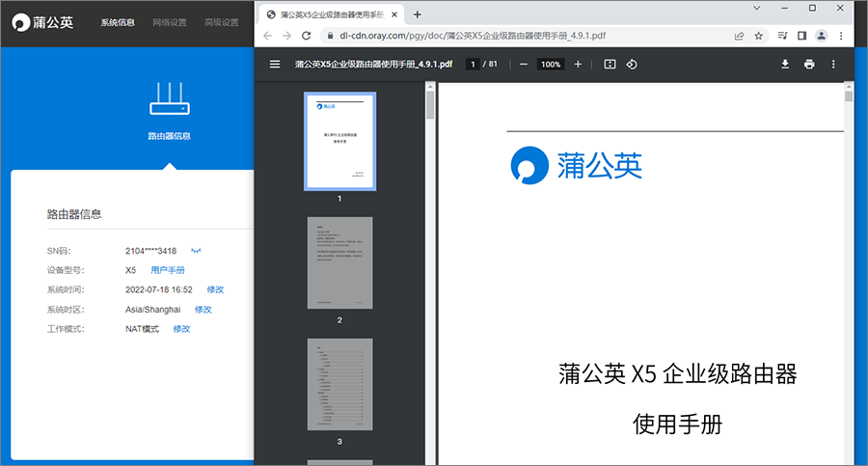Download the PDF file
This screenshot has height=466, width=868.
785,65
